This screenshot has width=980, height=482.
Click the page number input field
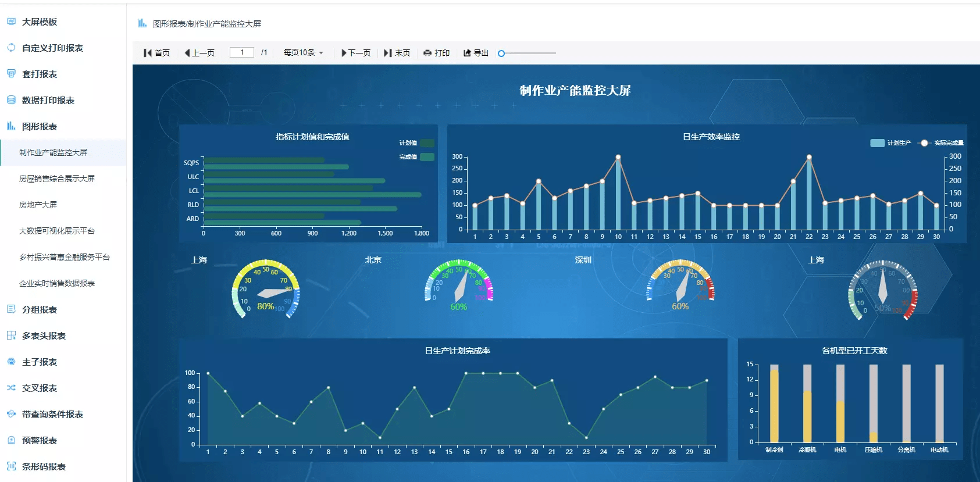241,52
